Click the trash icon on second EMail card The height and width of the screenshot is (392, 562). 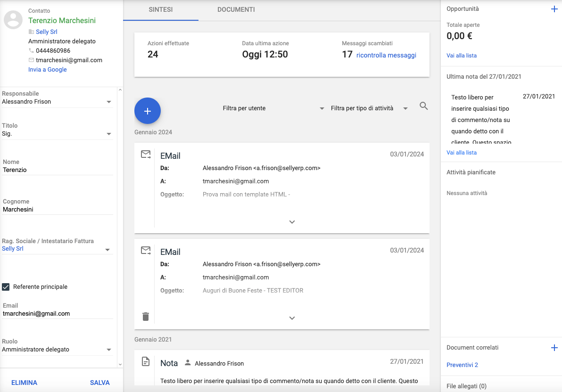pos(146,317)
